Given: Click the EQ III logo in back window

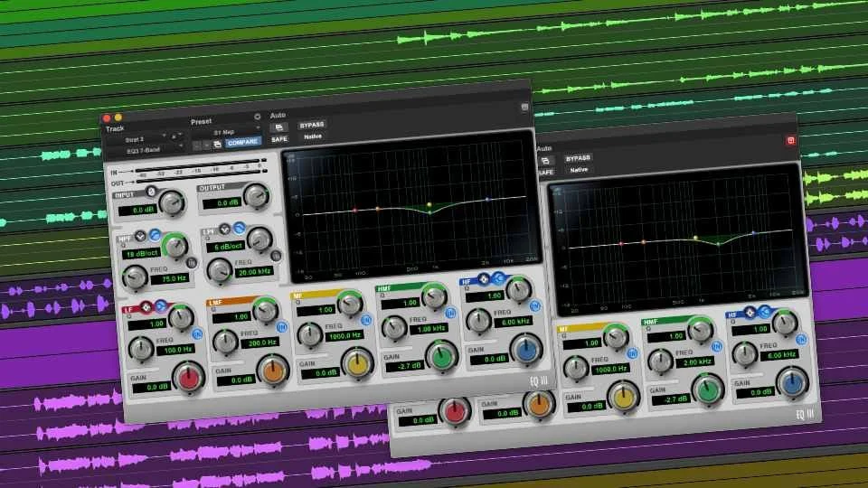Looking at the screenshot, I should pos(805,414).
